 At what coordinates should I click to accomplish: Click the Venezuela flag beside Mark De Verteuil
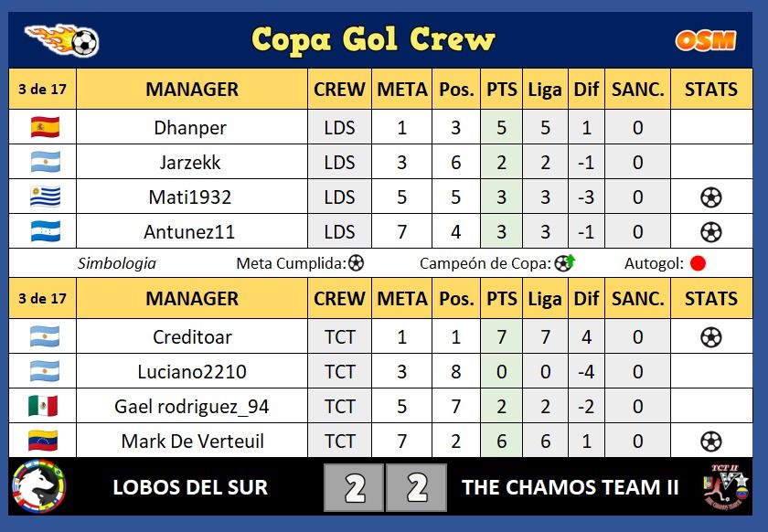point(43,441)
